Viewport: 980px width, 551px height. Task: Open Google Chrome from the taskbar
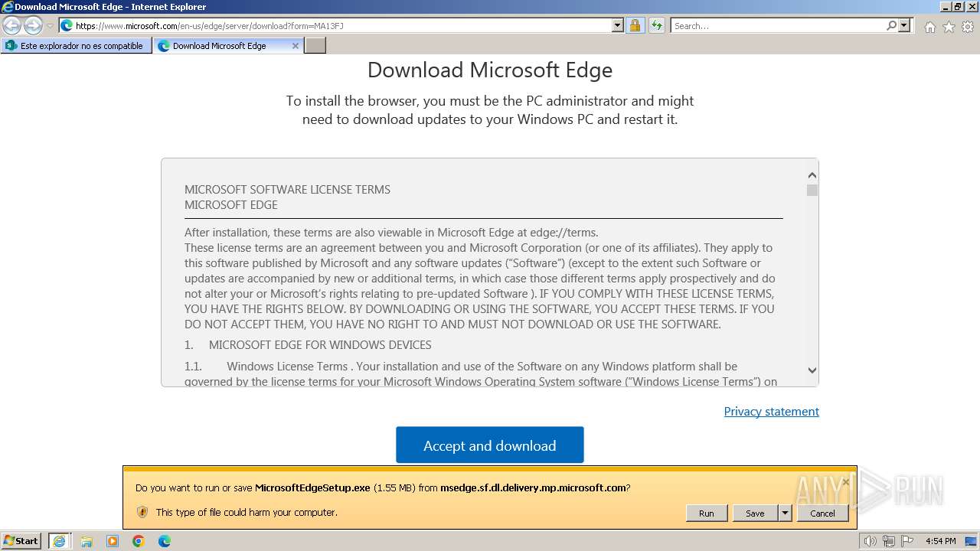tap(139, 541)
